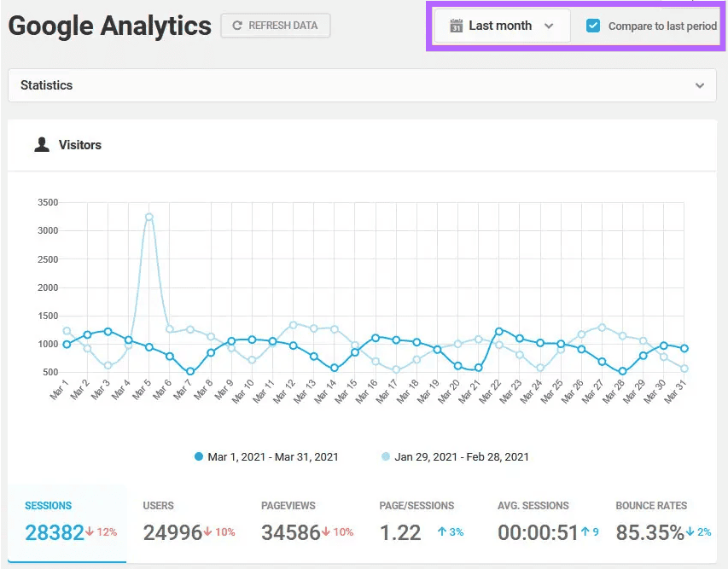Toggle the Jan 29 - Feb 28, 2021 legend series
Image resolution: width=728 pixels, height=569 pixels.
455,456
